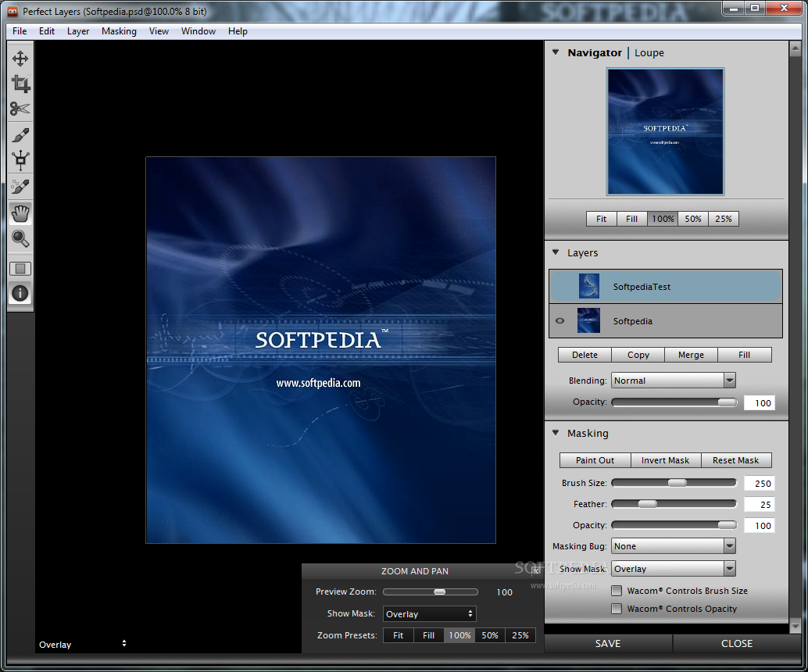Click the Paint Out button

tap(595, 460)
